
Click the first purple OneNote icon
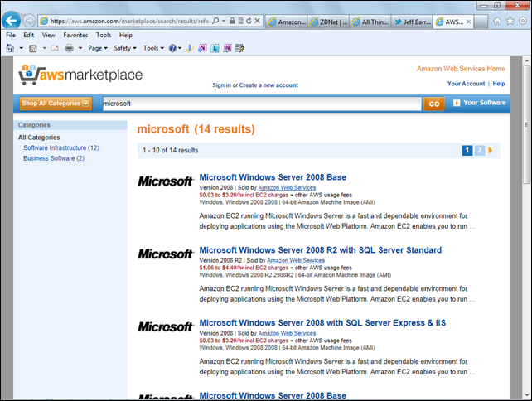pyautogui.click(x=202, y=48)
